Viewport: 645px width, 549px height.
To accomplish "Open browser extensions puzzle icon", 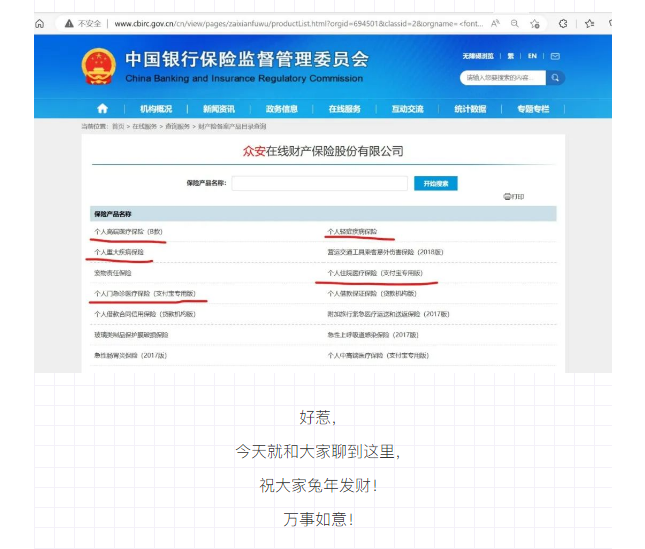I will (563, 23).
